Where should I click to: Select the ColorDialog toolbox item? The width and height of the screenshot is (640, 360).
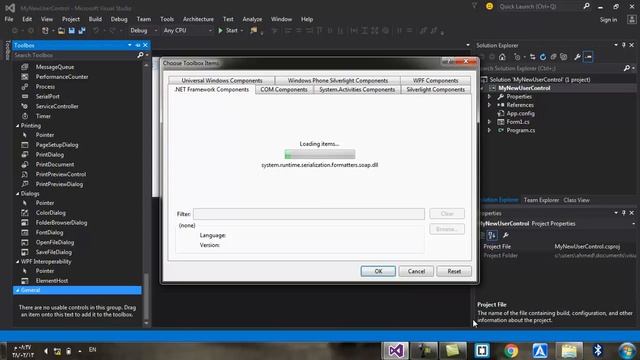click(51, 213)
